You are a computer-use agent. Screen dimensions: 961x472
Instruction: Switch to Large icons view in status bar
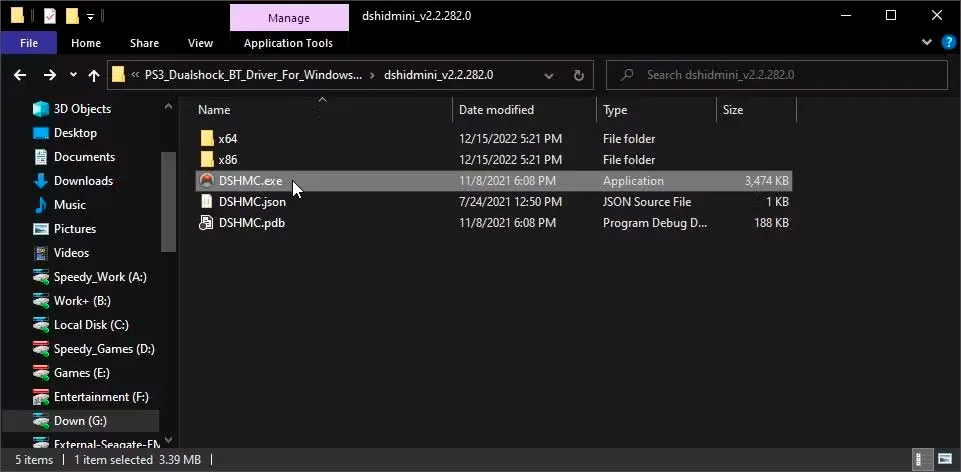(x=944, y=459)
